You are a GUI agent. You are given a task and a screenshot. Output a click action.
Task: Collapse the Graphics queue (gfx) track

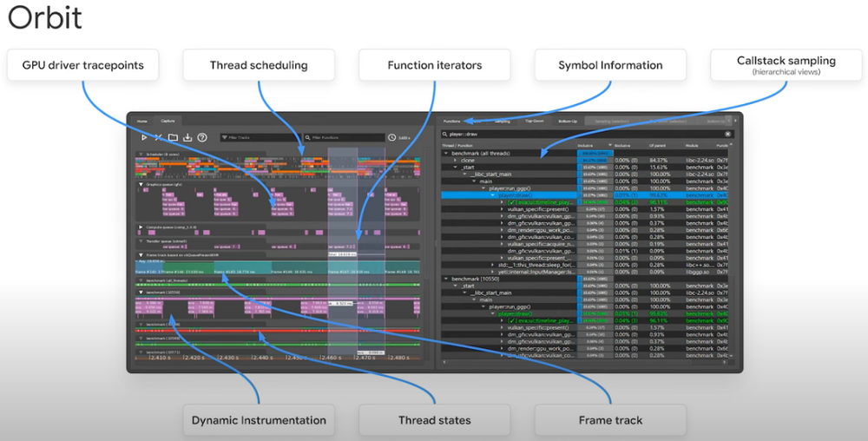pos(141,184)
